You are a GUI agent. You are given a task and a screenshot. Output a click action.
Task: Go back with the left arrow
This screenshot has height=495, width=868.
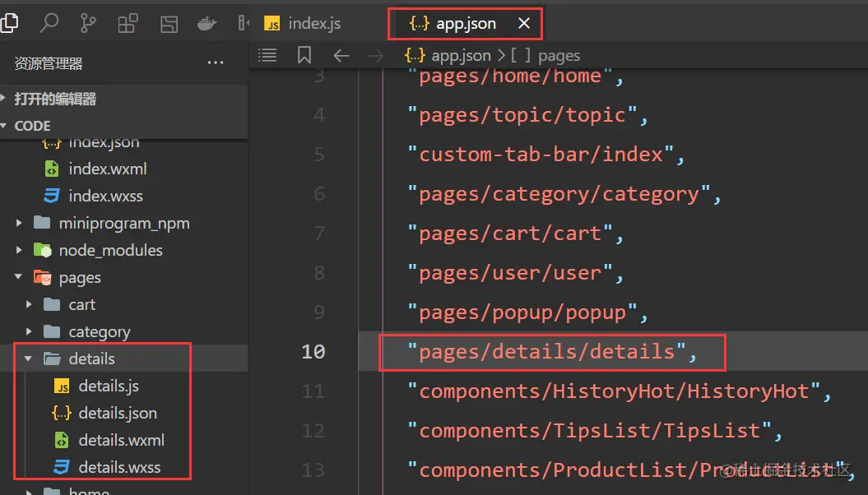(341, 55)
